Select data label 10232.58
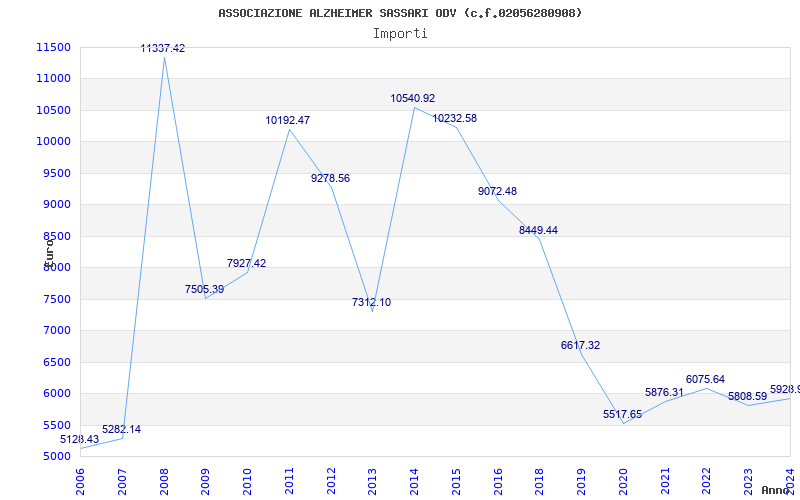This screenshot has width=800, height=500. (455, 118)
